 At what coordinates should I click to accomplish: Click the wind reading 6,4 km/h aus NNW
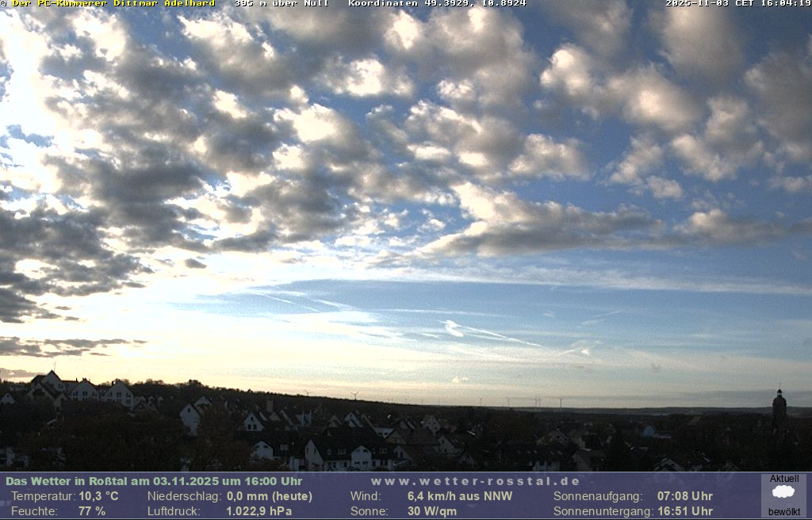[x=459, y=496]
